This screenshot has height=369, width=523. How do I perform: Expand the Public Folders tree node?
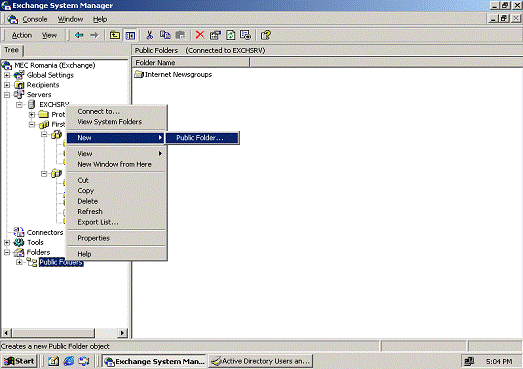[x=19, y=262]
